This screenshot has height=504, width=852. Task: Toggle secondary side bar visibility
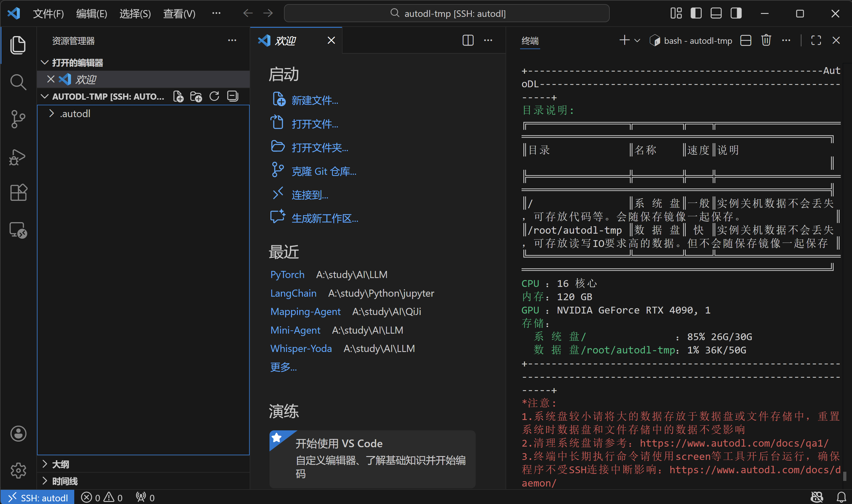pos(736,13)
